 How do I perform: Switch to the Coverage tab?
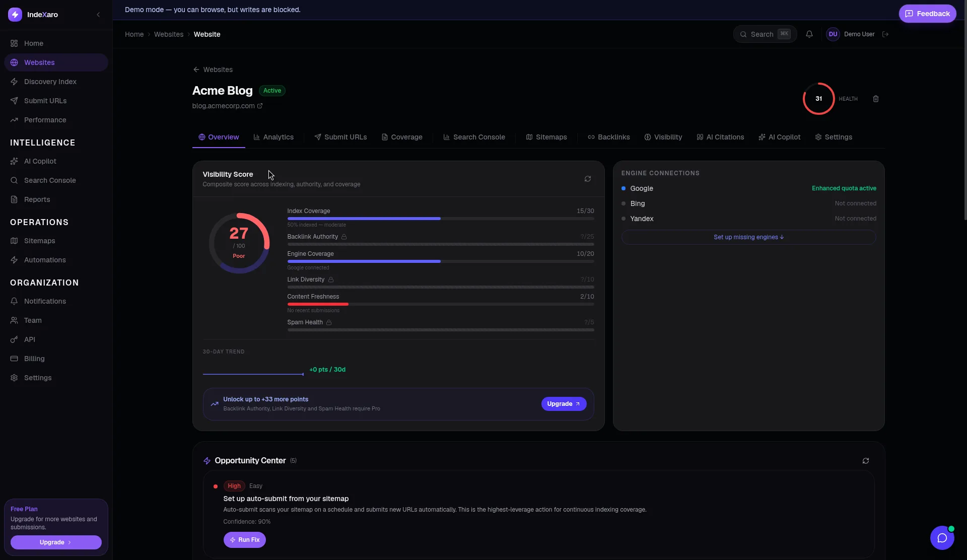[x=402, y=137]
